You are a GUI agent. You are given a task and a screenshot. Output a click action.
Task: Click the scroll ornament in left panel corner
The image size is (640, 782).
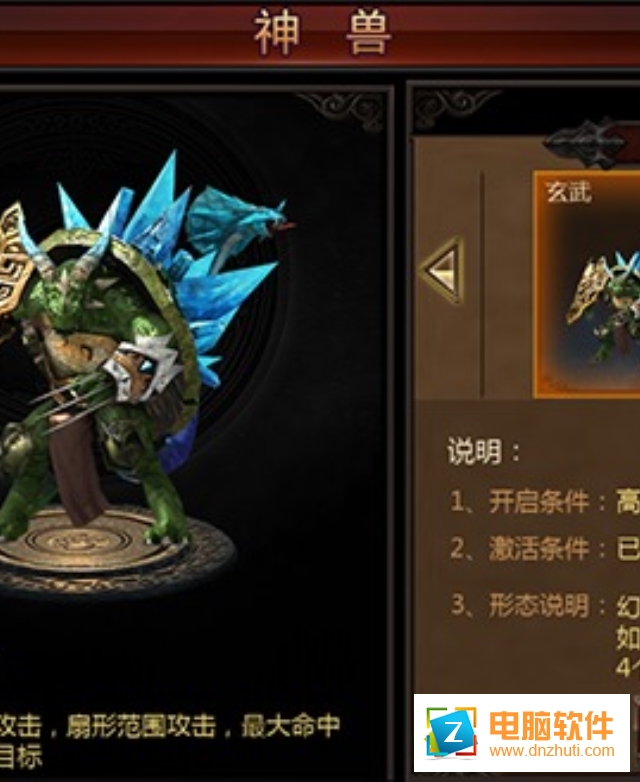(x=342, y=112)
